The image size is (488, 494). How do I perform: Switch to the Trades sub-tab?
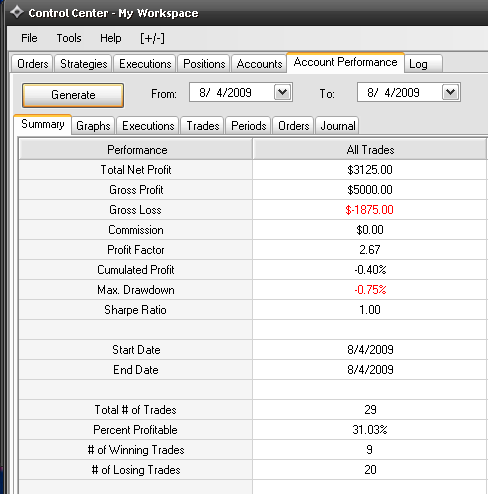[x=203, y=126]
